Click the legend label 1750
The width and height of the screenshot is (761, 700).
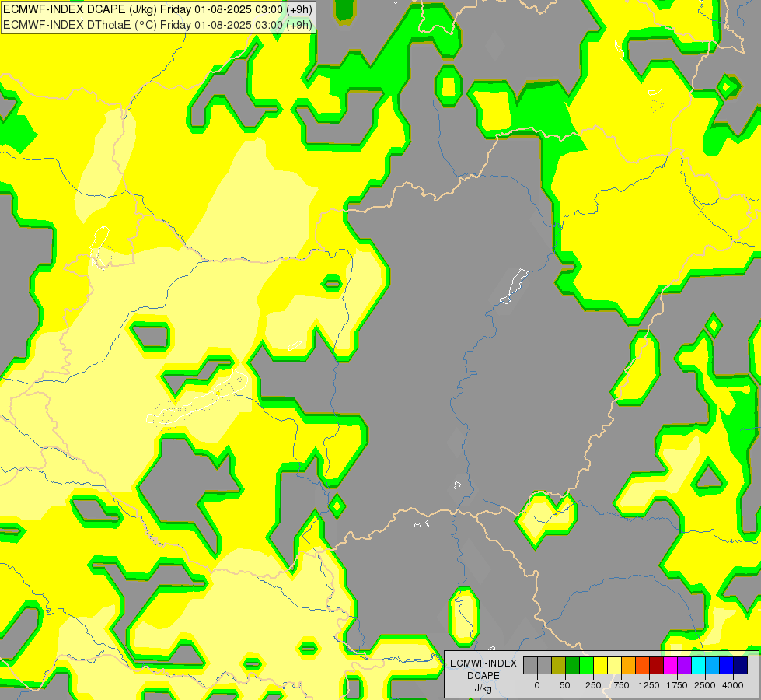(677, 685)
